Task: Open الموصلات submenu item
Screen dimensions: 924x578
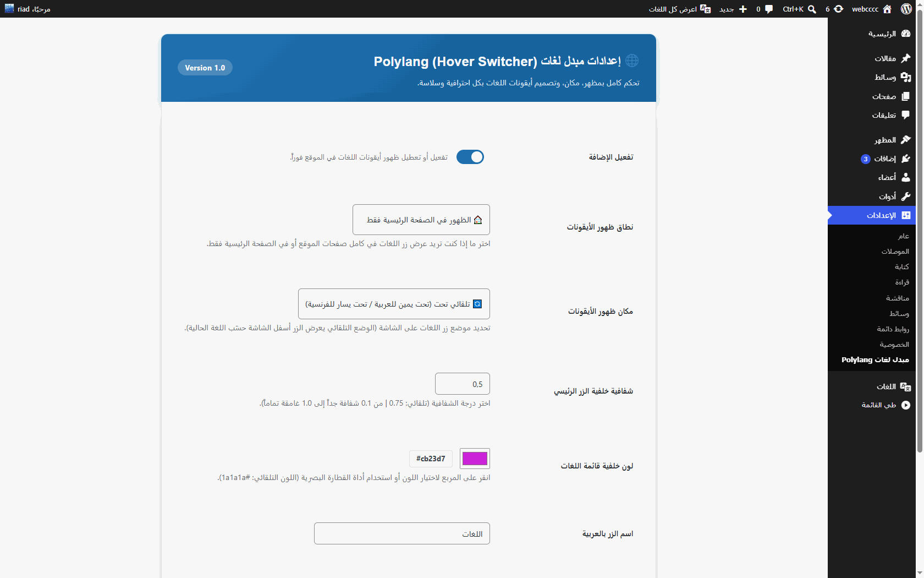Action: coord(872,252)
